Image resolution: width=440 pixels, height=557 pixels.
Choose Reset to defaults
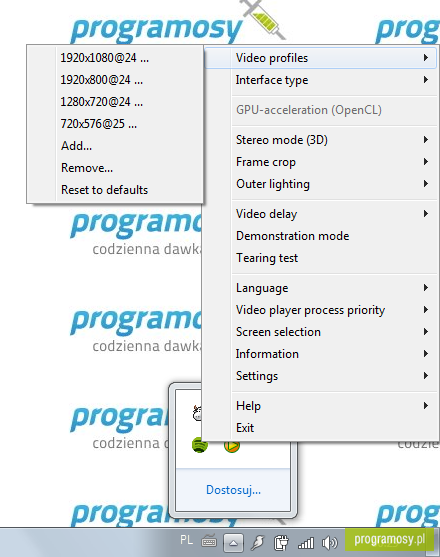115,190
